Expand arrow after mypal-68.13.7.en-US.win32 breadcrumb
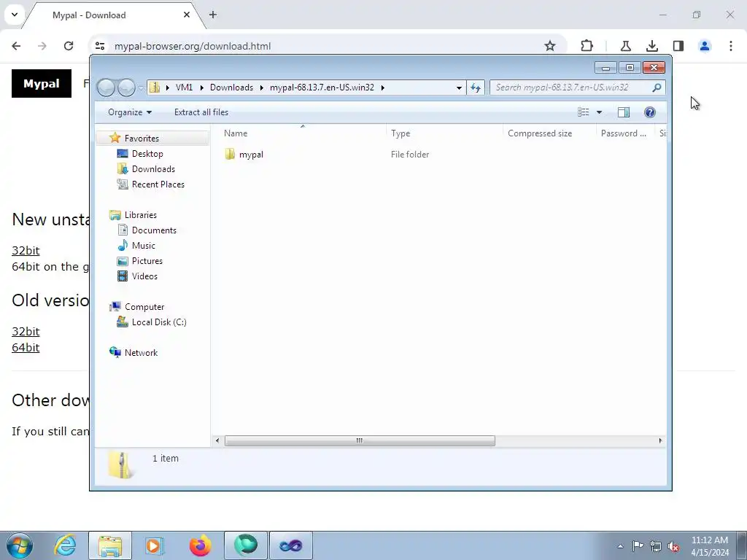 382,87
